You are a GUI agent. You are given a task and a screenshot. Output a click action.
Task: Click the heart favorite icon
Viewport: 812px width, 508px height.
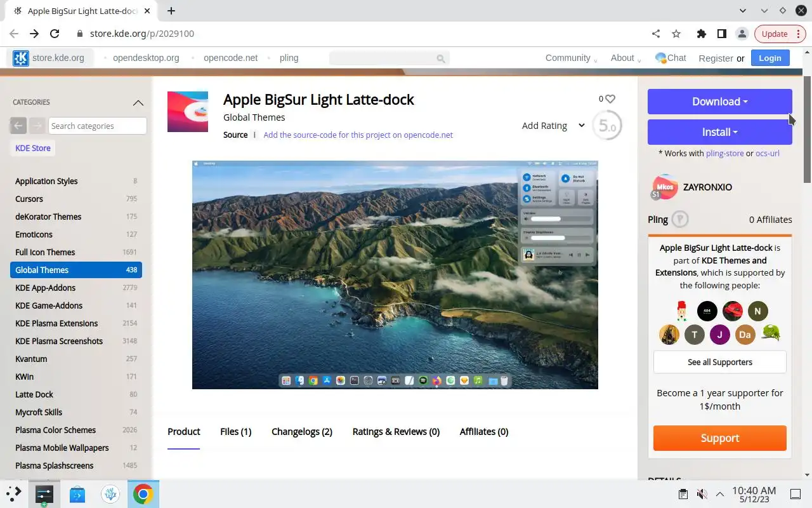coord(610,99)
